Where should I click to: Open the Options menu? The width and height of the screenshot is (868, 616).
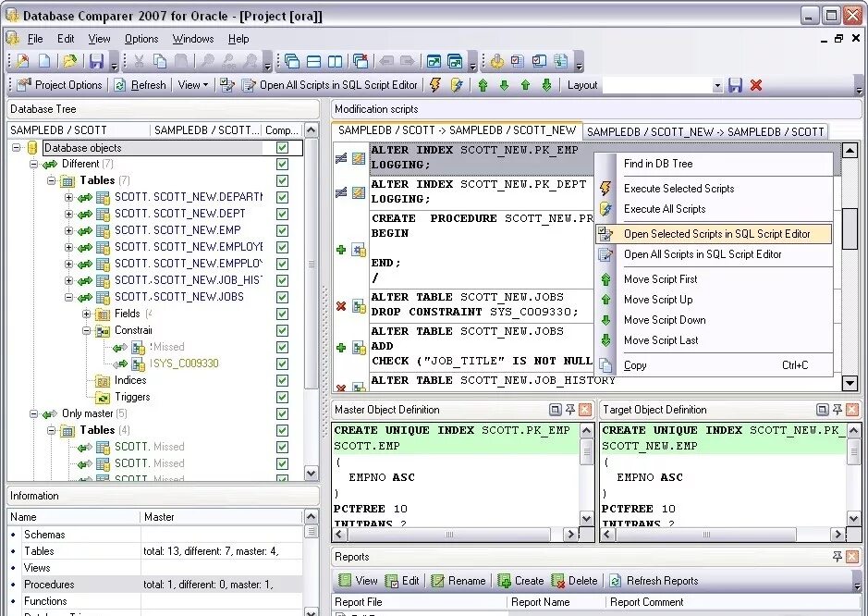tap(141, 39)
